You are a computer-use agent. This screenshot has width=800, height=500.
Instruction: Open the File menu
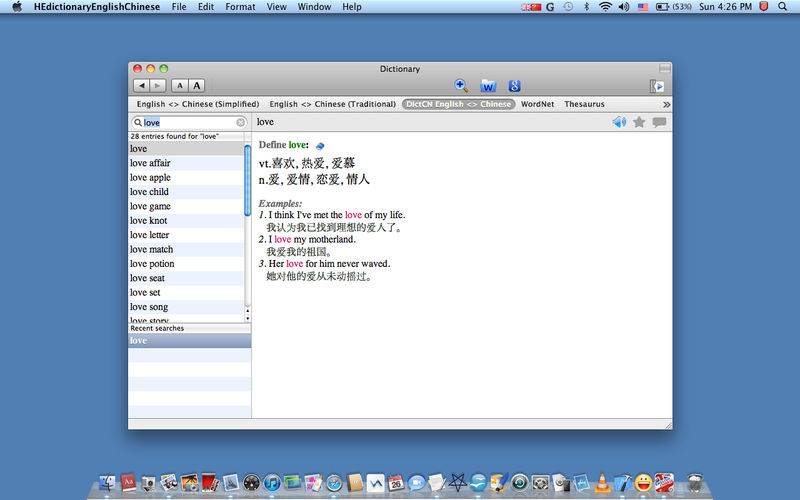click(x=179, y=7)
